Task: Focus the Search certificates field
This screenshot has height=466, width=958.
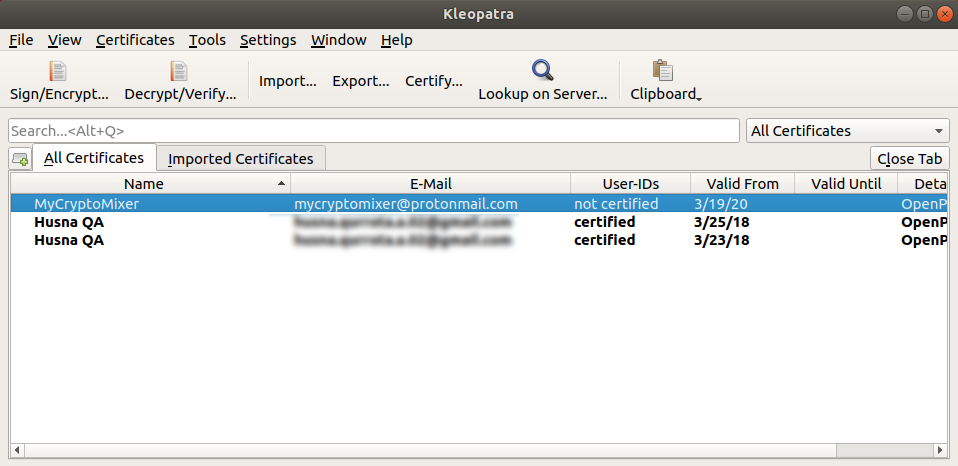Action: (374, 131)
